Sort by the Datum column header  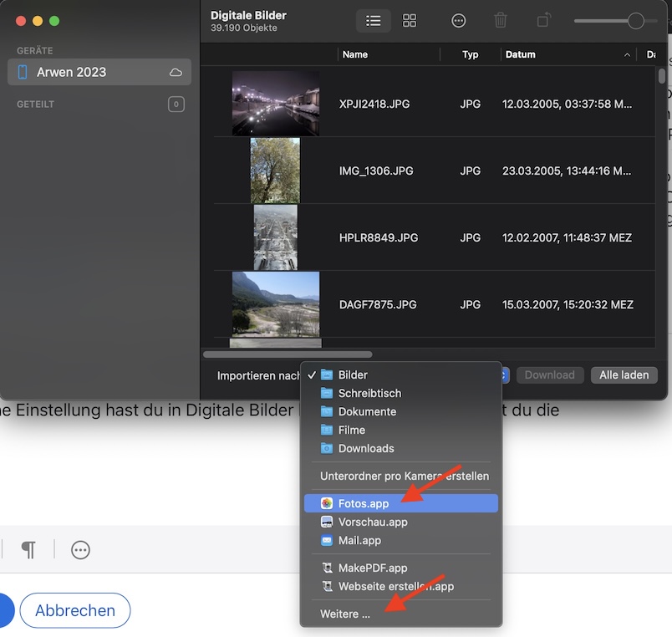click(x=520, y=54)
